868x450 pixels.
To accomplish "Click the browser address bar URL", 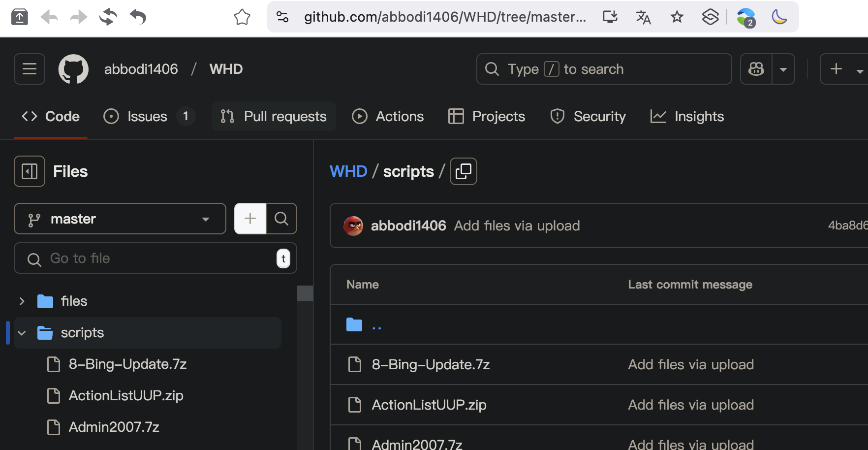I will pyautogui.click(x=445, y=17).
